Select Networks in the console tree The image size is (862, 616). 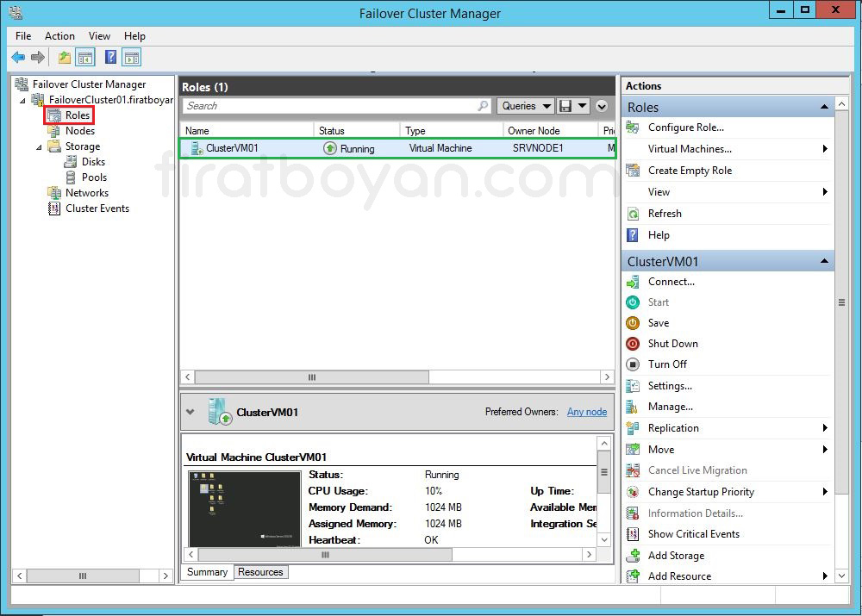tap(87, 193)
